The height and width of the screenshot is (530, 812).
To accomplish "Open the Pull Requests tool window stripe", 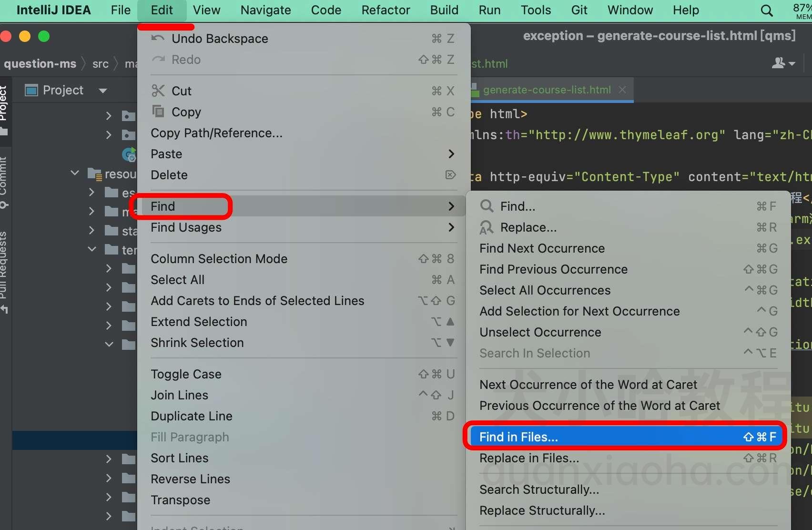I will [4, 272].
